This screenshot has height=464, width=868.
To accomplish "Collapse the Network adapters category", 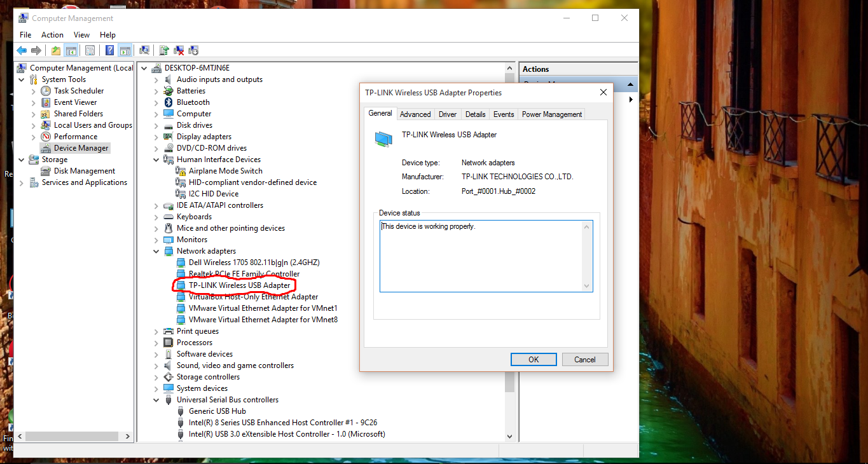I will [x=156, y=251].
